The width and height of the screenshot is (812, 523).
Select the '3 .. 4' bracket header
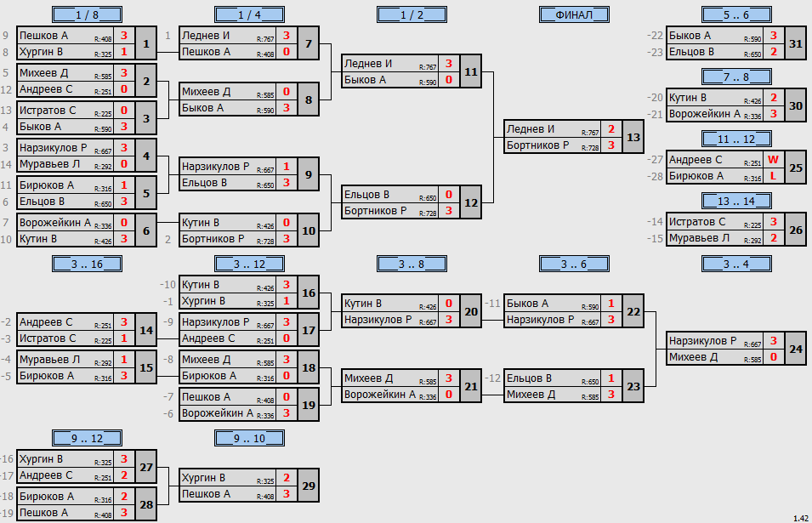click(x=736, y=264)
